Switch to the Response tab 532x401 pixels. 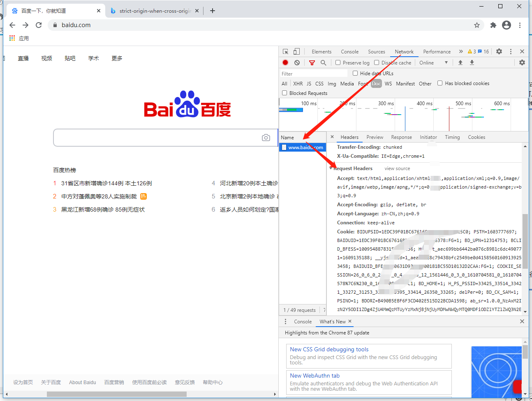401,137
